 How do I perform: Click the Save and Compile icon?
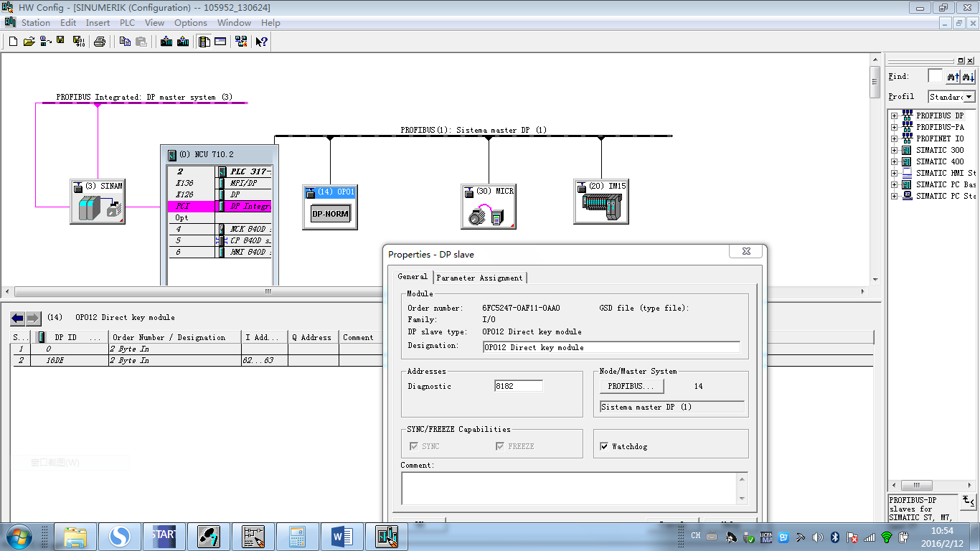pyautogui.click(x=79, y=42)
